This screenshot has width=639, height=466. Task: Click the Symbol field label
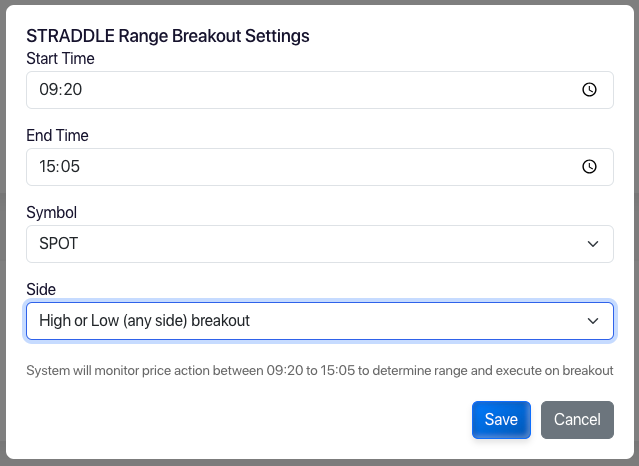(x=52, y=212)
